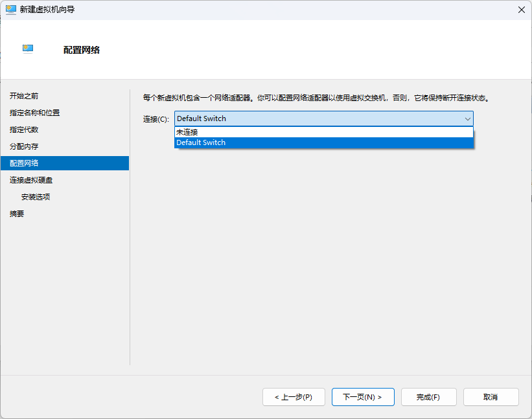Go to the 摘要 page
532x419 pixels.
click(17, 214)
